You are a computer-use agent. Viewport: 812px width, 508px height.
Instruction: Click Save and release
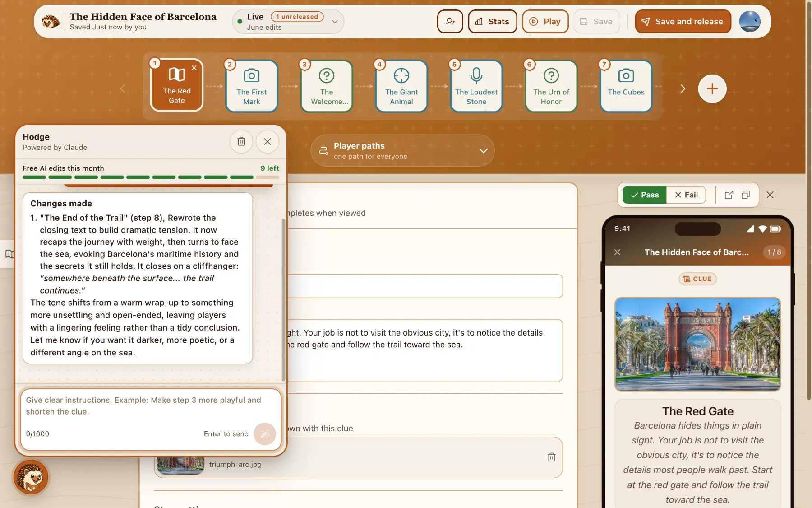(683, 21)
